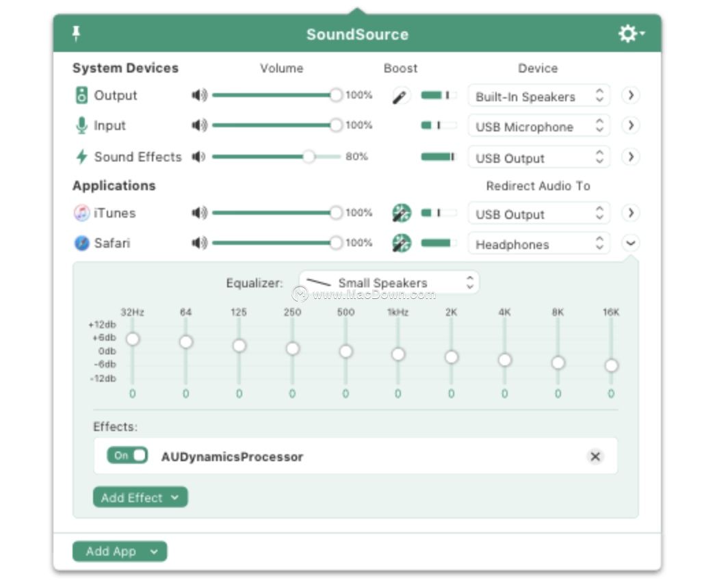This screenshot has height=587, width=728.
Task: Click the iTunes boost level meter
Action: [439, 213]
